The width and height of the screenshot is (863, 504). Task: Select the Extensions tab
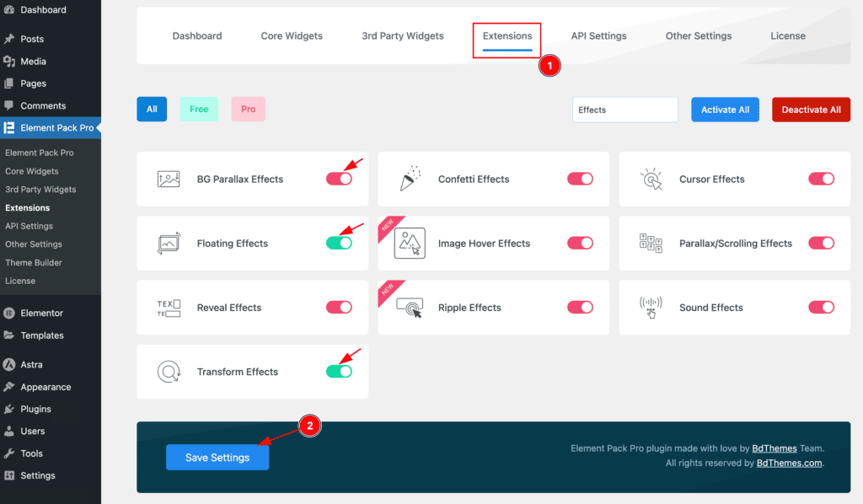(x=507, y=35)
